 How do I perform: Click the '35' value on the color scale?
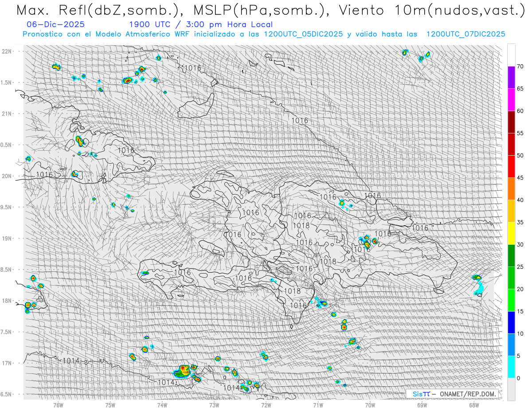click(520, 222)
